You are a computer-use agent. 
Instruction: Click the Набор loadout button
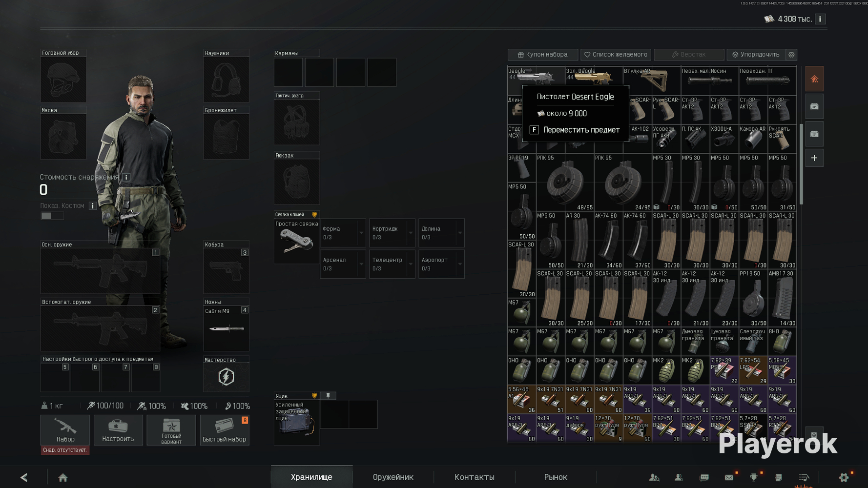coord(65,430)
